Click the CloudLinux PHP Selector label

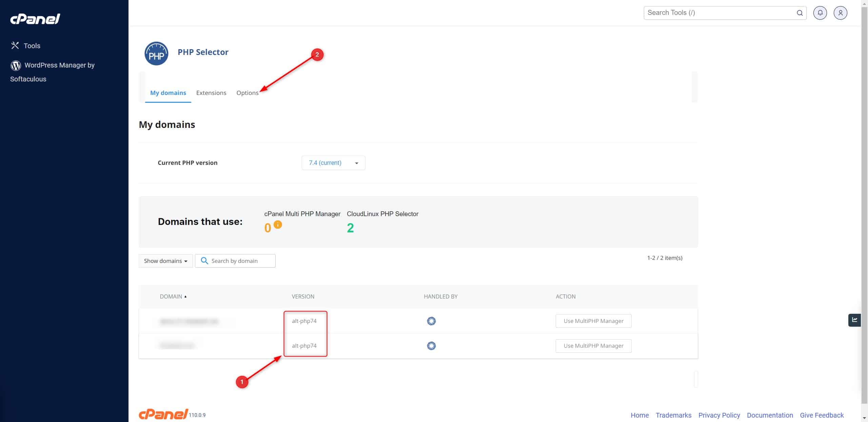coord(382,214)
